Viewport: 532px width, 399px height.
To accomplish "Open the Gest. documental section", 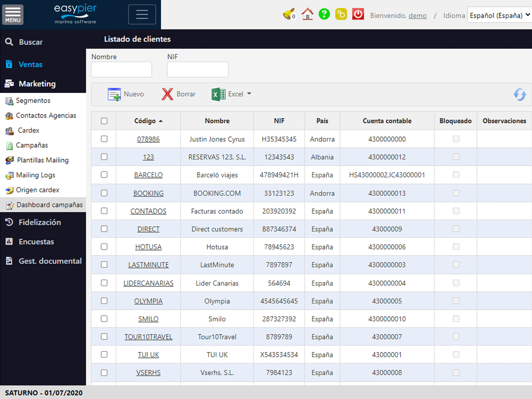I will point(50,261).
